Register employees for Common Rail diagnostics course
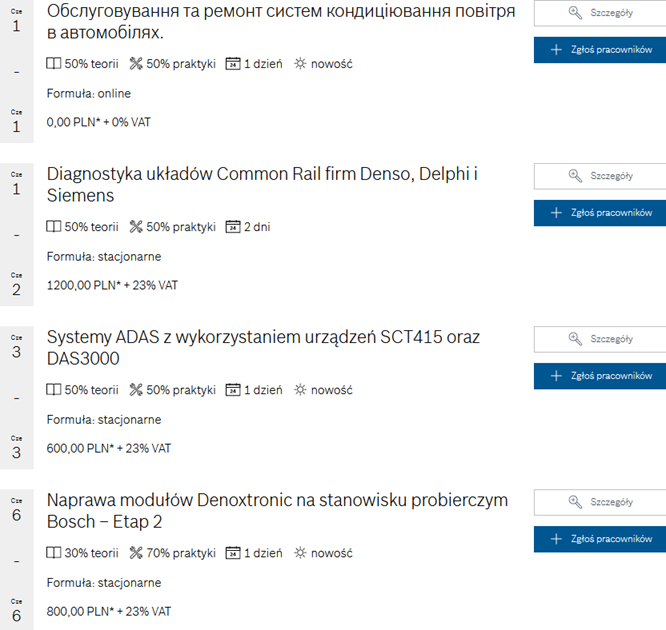 pos(599,213)
